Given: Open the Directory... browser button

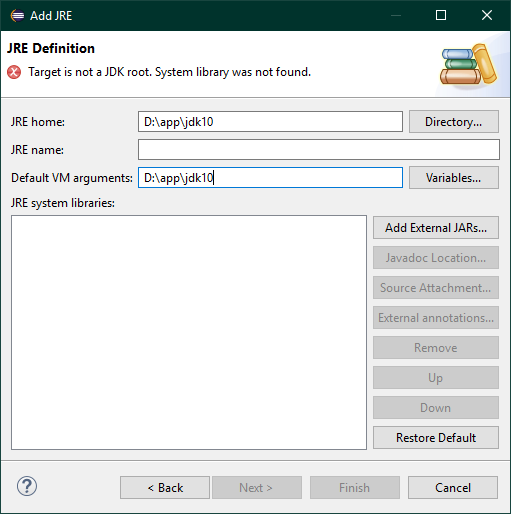Looking at the screenshot, I should click(x=454, y=122).
